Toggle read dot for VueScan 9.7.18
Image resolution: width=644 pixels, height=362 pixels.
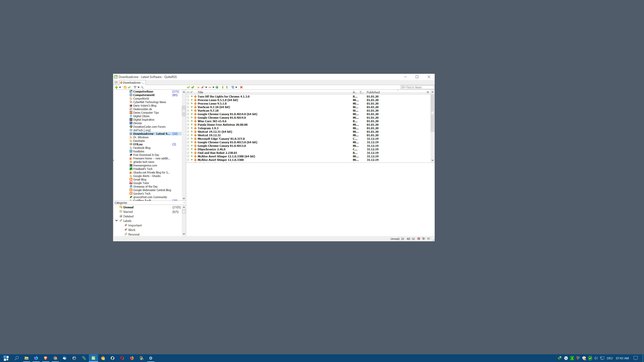[192, 110]
